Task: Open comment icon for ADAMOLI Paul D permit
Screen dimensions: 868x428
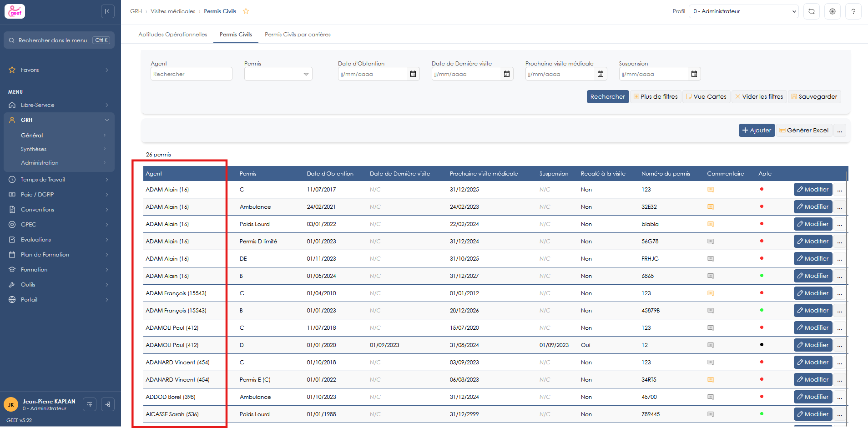Action: pyautogui.click(x=711, y=345)
